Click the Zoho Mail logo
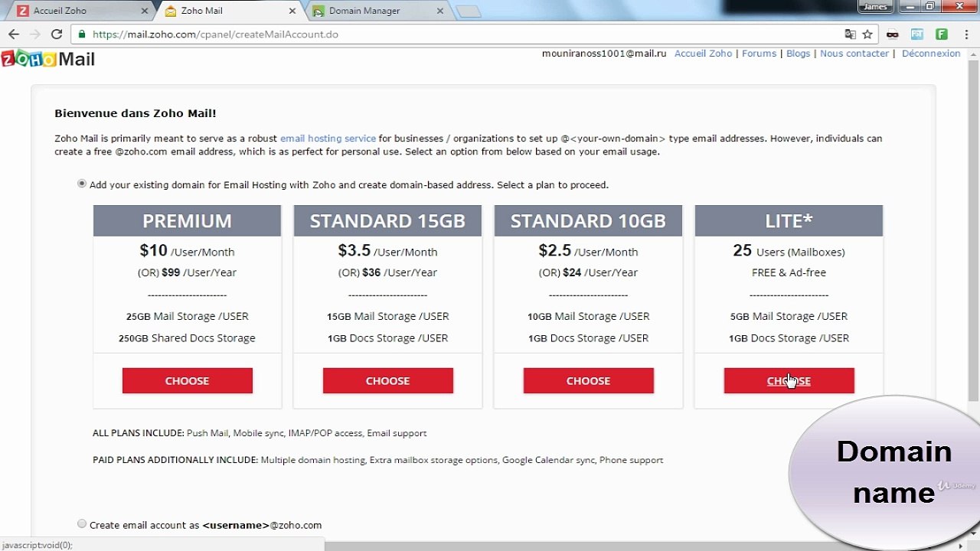This screenshot has width=980, height=551. point(48,60)
